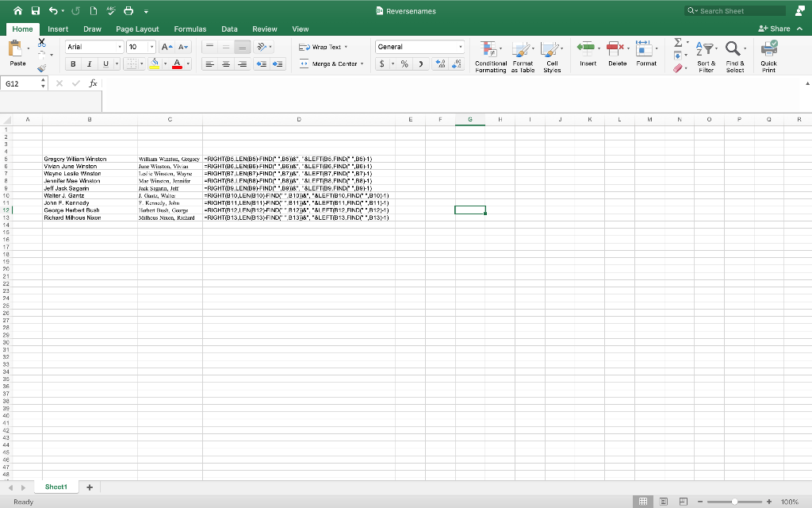
Task: Open the Review ribbon tab
Action: point(264,28)
